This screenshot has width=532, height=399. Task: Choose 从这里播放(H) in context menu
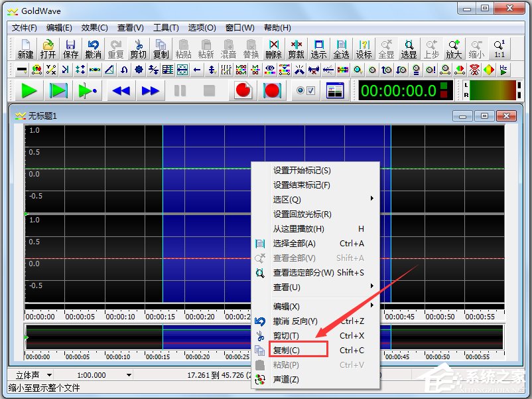click(315, 229)
